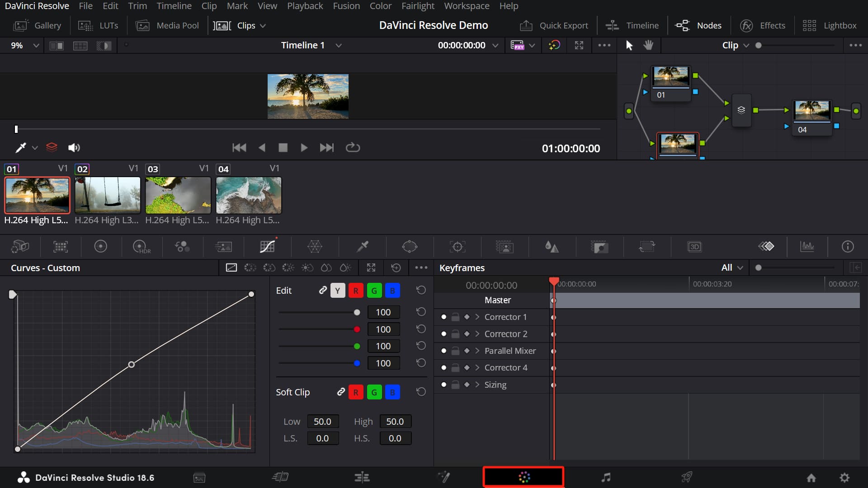Click the blue intensity slider handle
This screenshot has height=488, width=868.
point(357,363)
